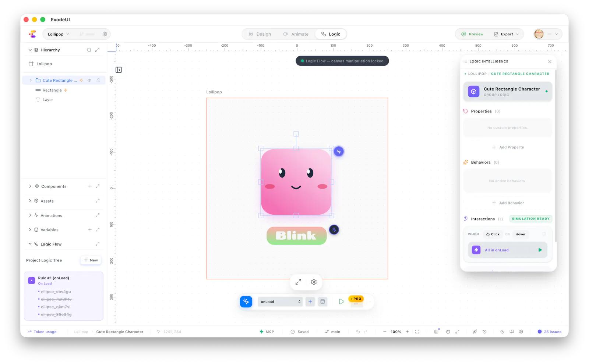Select the Click trigger option
Image resolution: width=589 pixels, height=364 pixels.
(493, 234)
